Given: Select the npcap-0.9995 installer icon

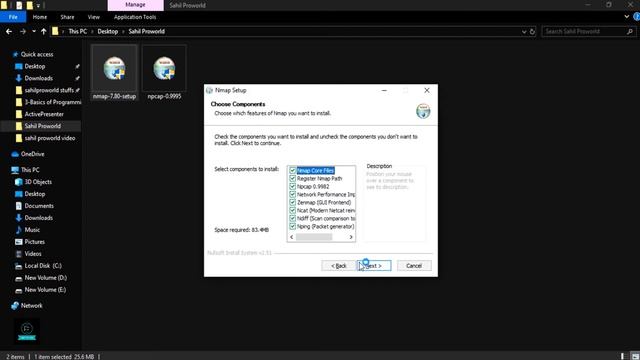Looking at the screenshot, I should pyautogui.click(x=164, y=73).
